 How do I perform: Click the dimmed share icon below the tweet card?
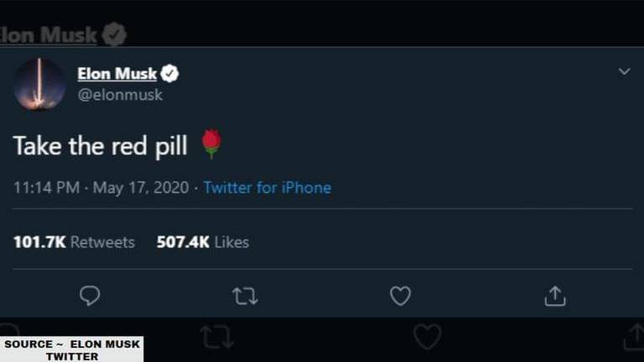(634, 338)
